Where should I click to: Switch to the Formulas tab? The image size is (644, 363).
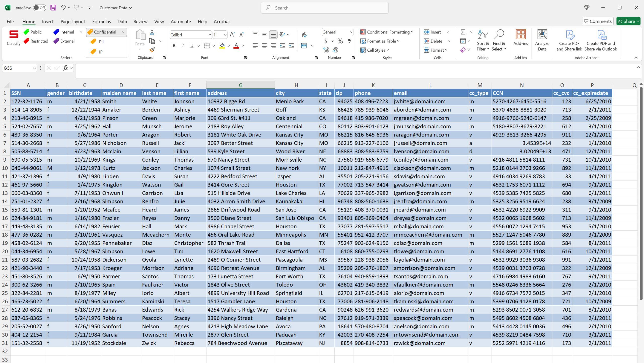pyautogui.click(x=101, y=21)
